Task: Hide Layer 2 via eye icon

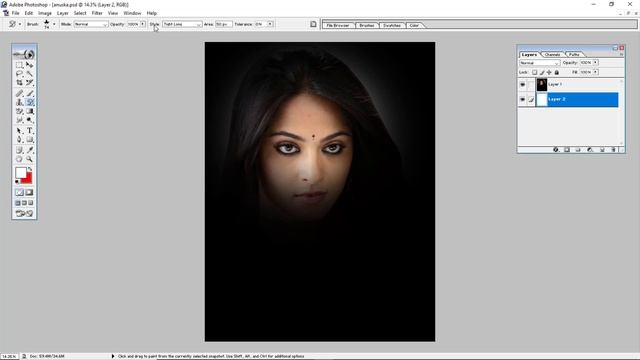Action: coord(522,99)
